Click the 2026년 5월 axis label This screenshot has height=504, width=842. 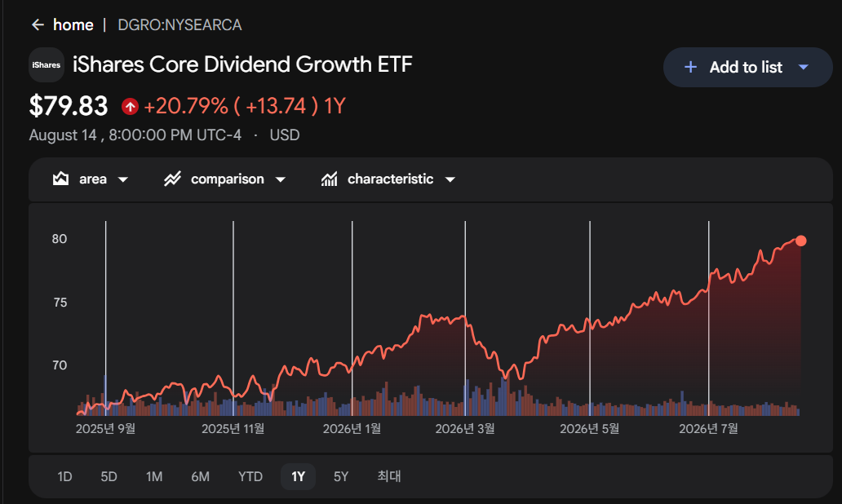(x=590, y=429)
